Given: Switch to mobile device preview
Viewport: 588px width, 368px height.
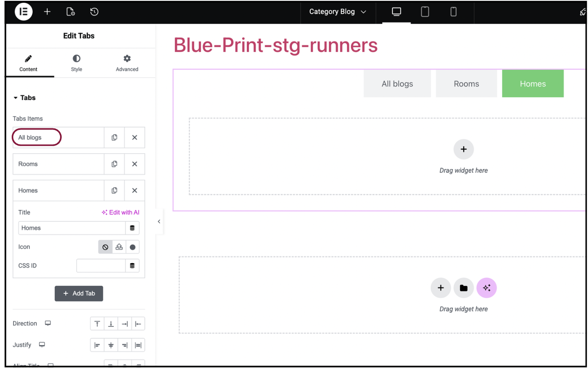Looking at the screenshot, I should tap(453, 12).
